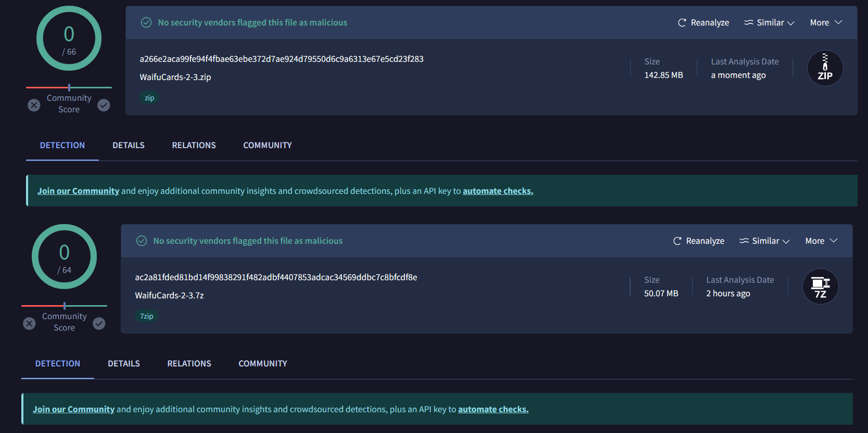This screenshot has width=868, height=433.
Task: Open Similar dropdown for the 7z file
Action: pos(764,241)
